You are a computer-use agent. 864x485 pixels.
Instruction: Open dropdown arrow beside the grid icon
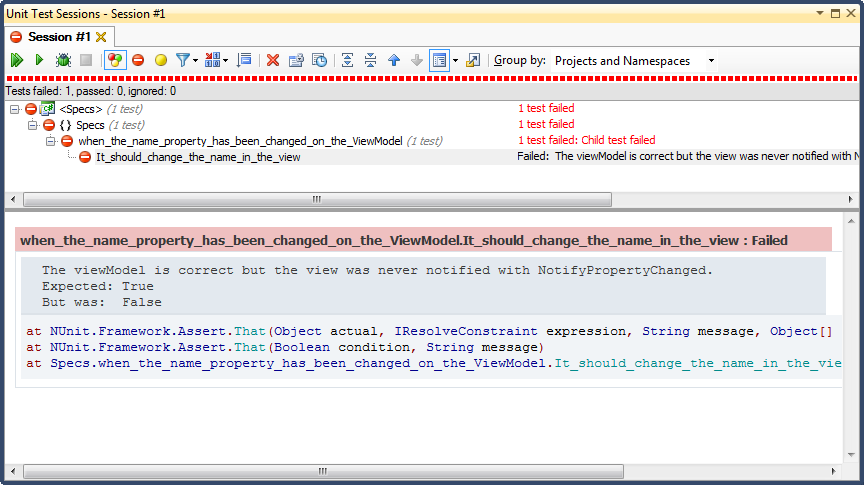pyautogui.click(x=225, y=61)
